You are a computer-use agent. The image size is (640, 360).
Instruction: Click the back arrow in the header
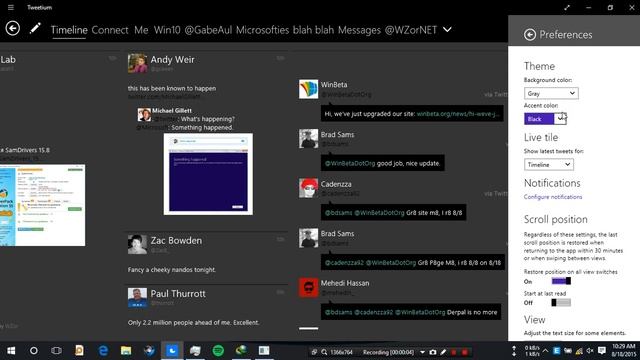(x=13, y=28)
